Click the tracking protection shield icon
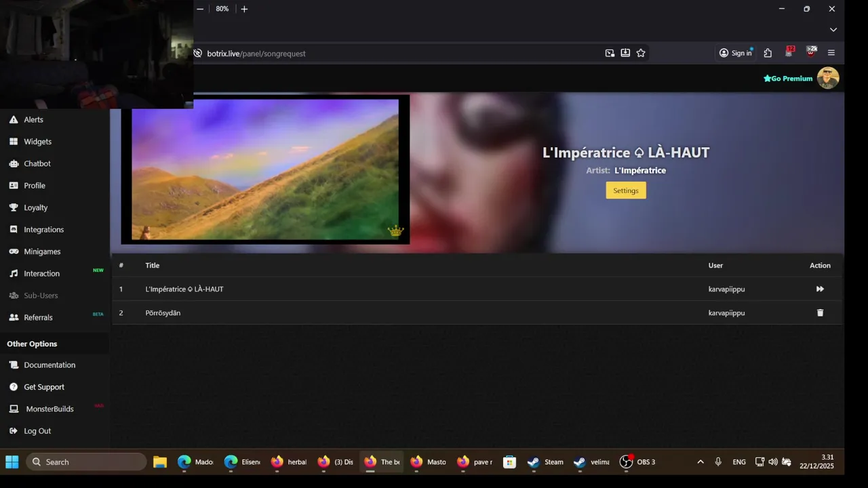 (x=198, y=54)
